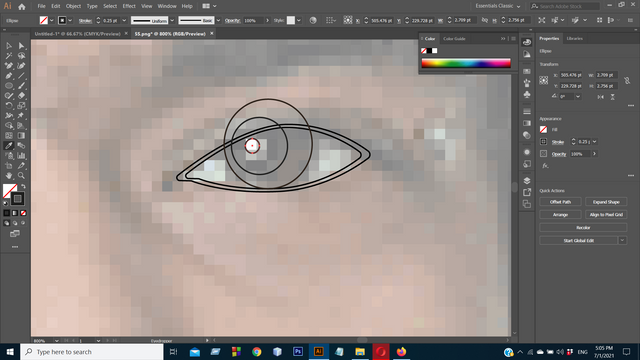Open Essentials Classic workspace switcher

point(498,6)
